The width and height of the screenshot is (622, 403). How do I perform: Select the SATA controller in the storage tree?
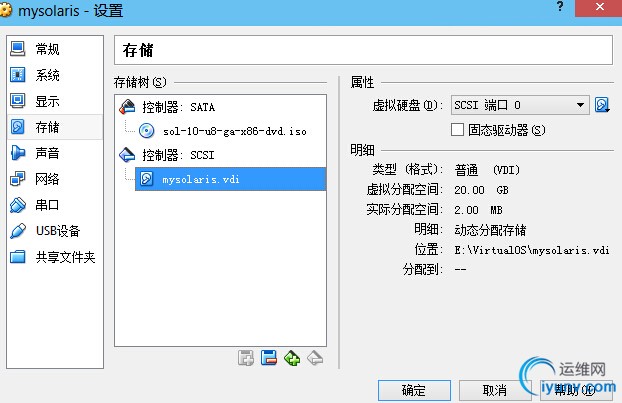pos(221,107)
